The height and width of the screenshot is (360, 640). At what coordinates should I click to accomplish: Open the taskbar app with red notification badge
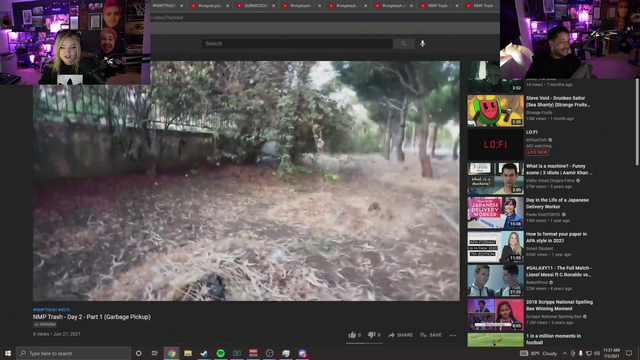coord(302,353)
